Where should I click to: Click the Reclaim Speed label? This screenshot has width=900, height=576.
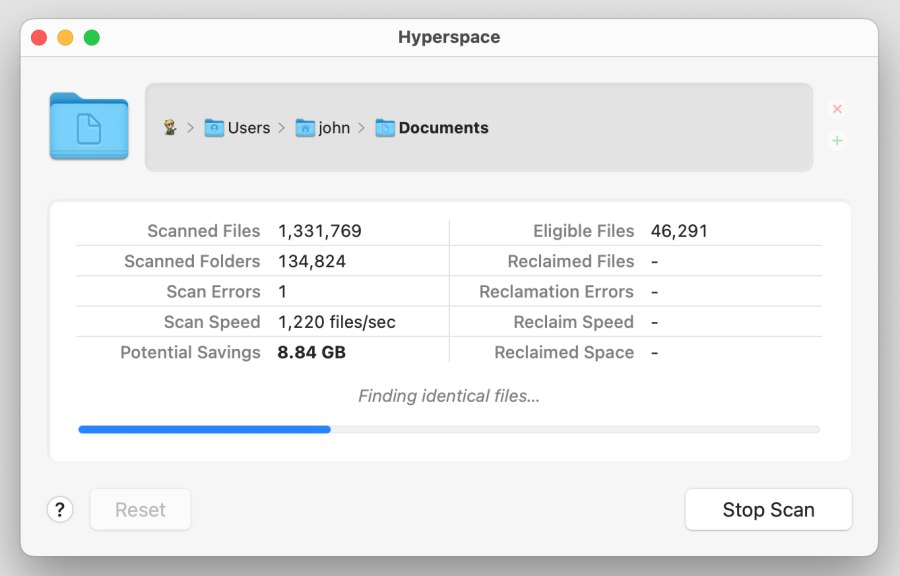pyautogui.click(x=574, y=322)
